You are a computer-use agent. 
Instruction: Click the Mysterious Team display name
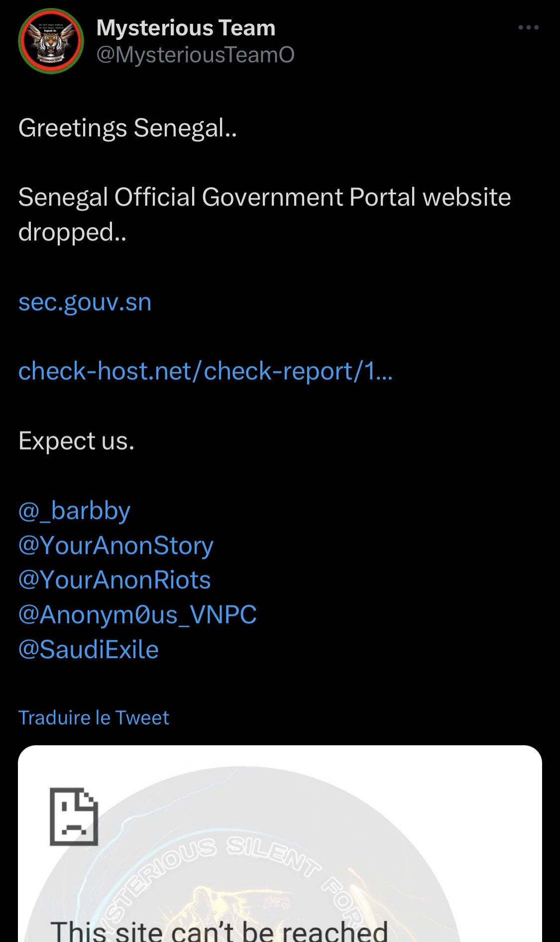[186, 28]
